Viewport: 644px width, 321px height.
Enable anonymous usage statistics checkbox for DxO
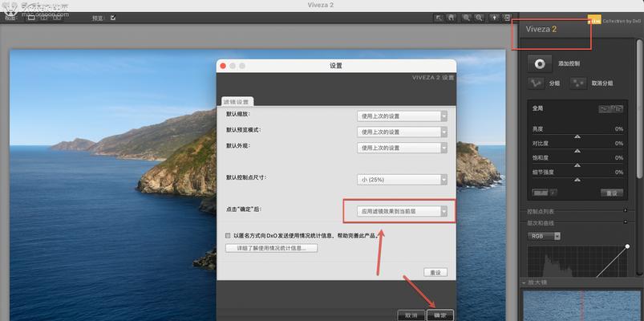(228, 235)
